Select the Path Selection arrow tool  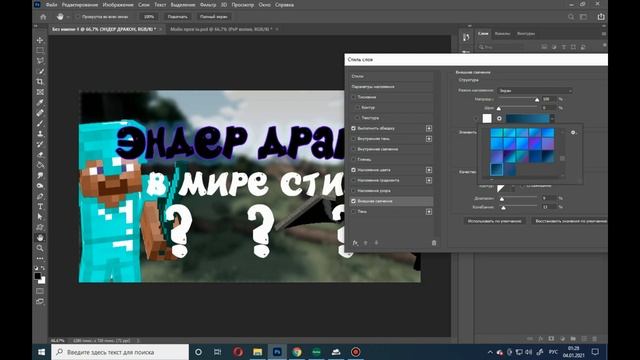40,217
